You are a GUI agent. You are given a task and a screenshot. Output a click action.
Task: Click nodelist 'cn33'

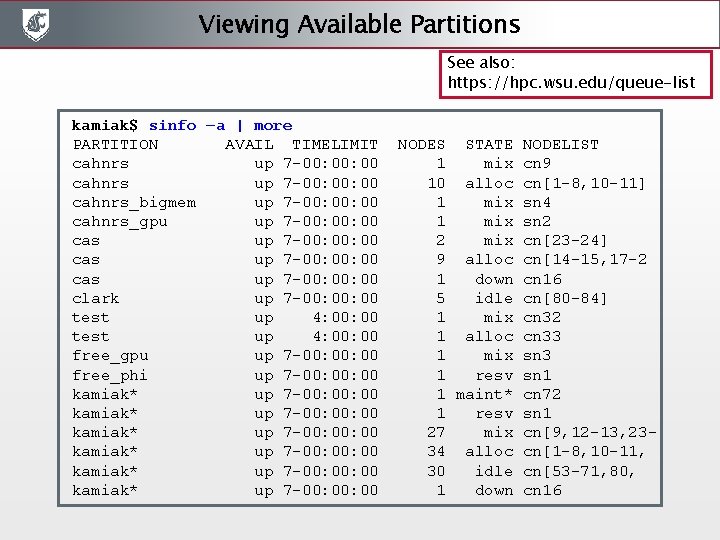click(x=542, y=337)
